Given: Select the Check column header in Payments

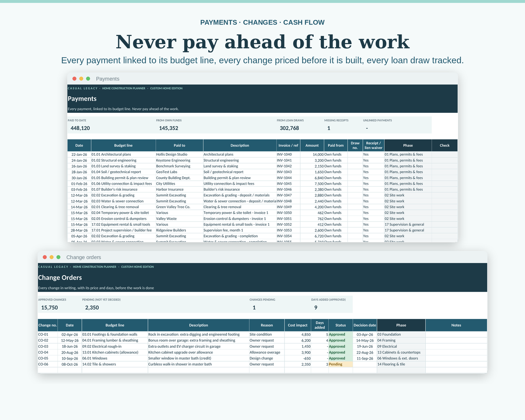Looking at the screenshot, I should (444, 145).
